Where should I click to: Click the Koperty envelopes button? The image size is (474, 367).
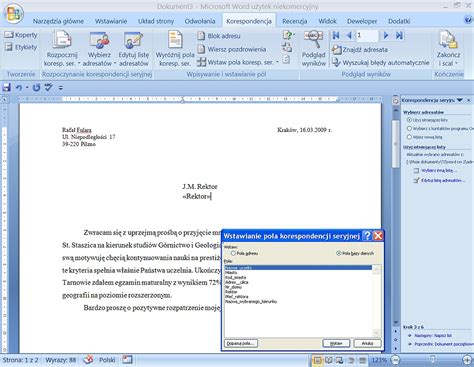point(21,35)
